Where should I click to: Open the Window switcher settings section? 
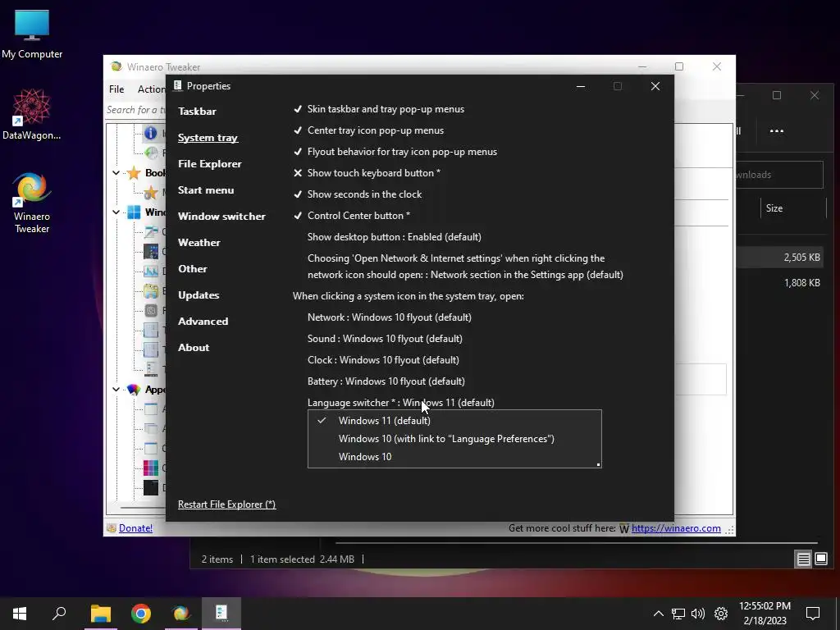click(x=221, y=217)
